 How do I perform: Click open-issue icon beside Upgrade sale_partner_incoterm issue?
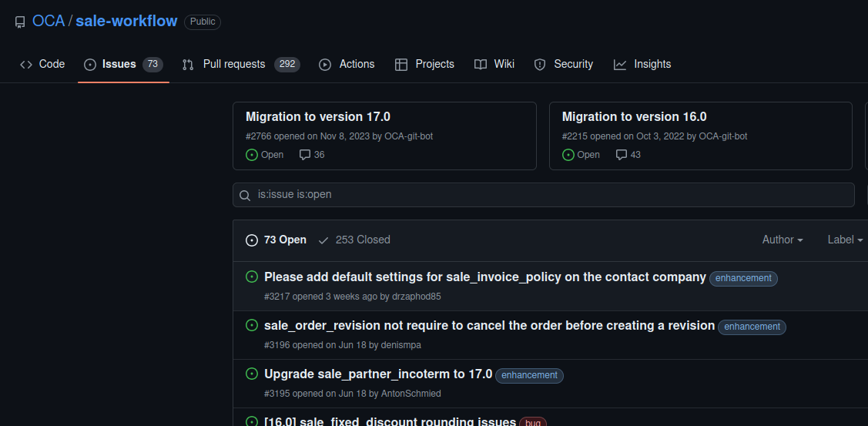pos(251,374)
